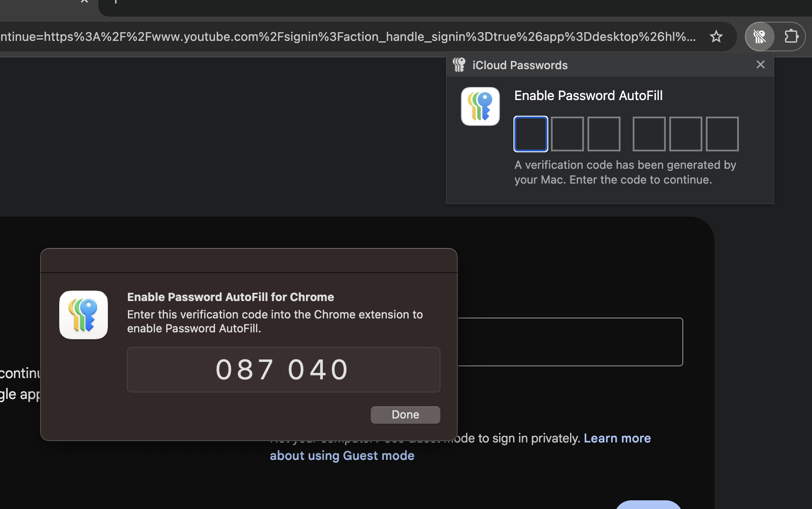
Task: Open the Chrome Extensions puzzle icon
Action: tap(791, 37)
